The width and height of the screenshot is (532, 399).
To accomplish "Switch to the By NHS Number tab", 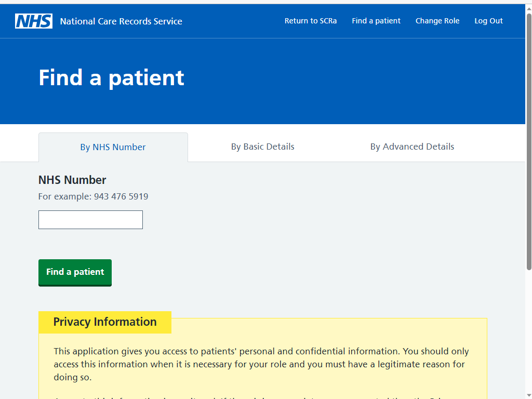I will (x=113, y=147).
